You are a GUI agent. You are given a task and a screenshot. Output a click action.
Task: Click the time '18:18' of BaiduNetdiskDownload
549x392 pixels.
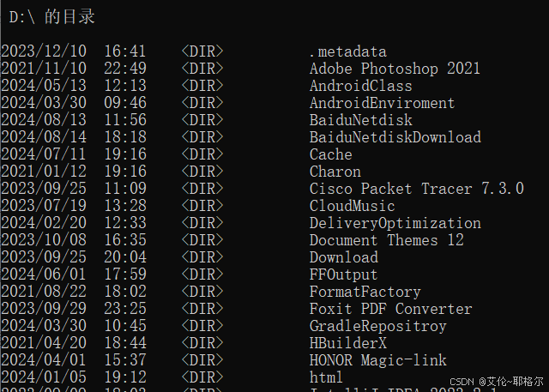(x=125, y=137)
